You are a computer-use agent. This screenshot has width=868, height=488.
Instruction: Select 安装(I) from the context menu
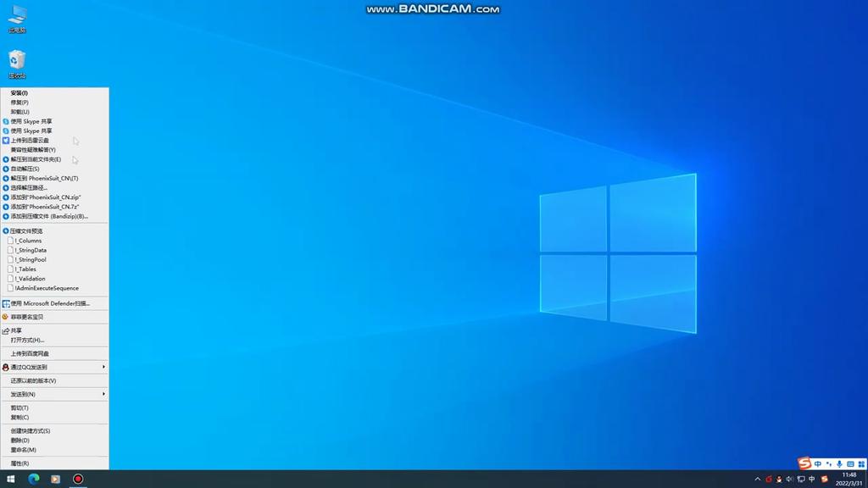coord(19,92)
